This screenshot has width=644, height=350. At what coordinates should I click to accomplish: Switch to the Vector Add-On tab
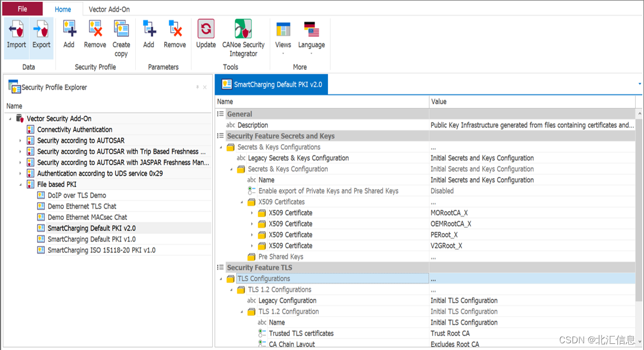pyautogui.click(x=109, y=9)
